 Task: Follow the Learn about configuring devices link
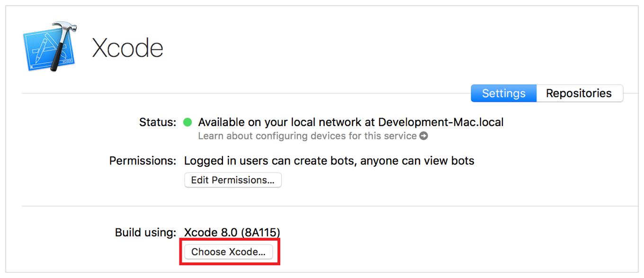coord(308,136)
